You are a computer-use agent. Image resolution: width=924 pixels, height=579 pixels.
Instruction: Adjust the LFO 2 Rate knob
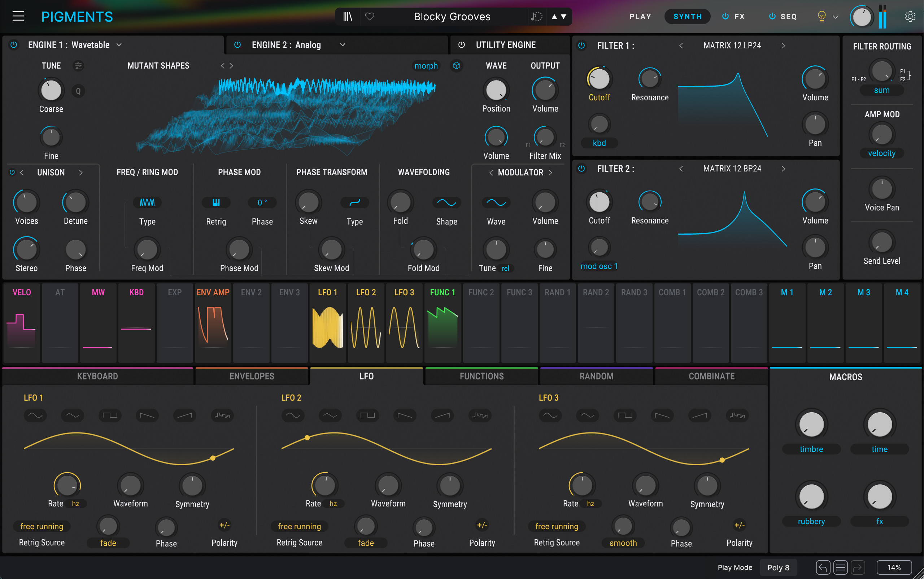click(x=324, y=485)
